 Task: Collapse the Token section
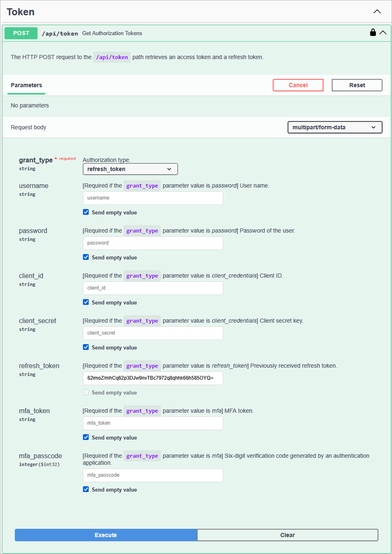(x=377, y=12)
